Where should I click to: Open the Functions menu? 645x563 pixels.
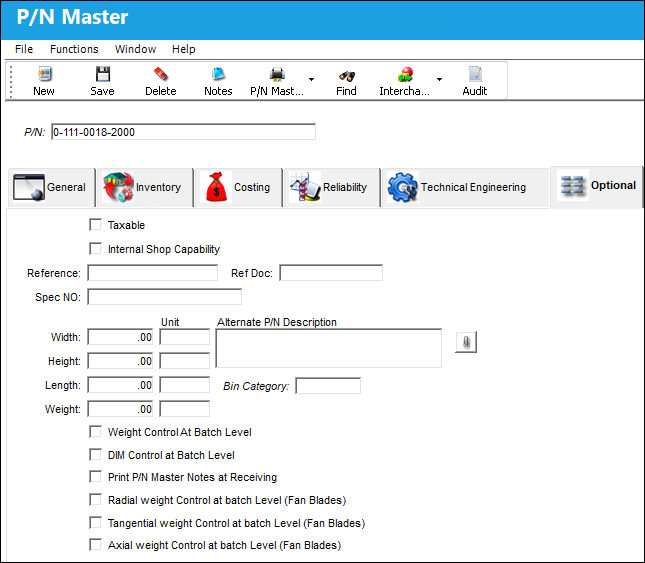point(74,49)
